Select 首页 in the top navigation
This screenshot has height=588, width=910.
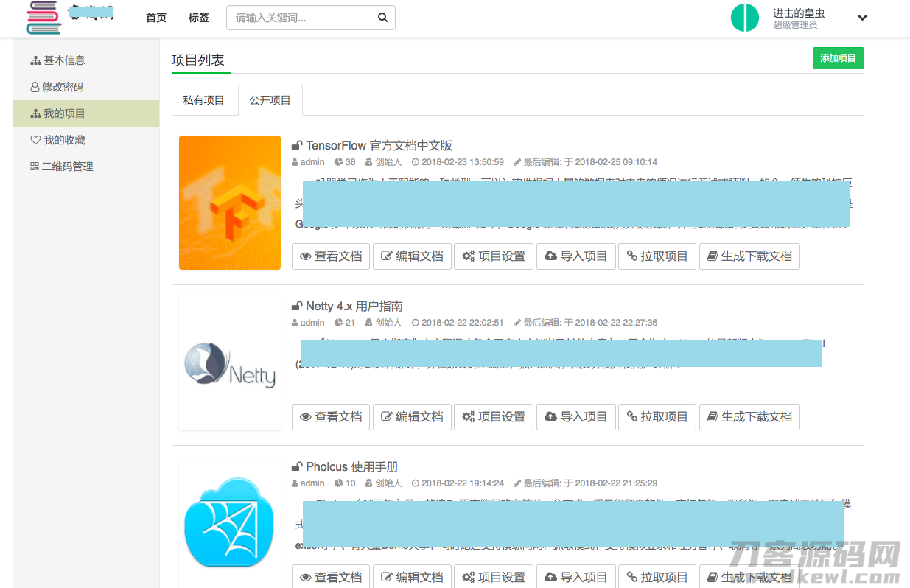[155, 17]
